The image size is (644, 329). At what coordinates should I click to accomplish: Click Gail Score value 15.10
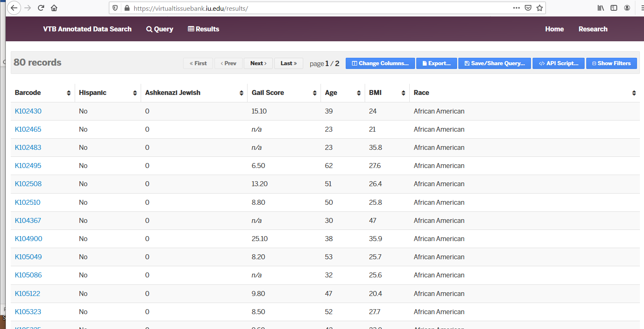(259, 111)
